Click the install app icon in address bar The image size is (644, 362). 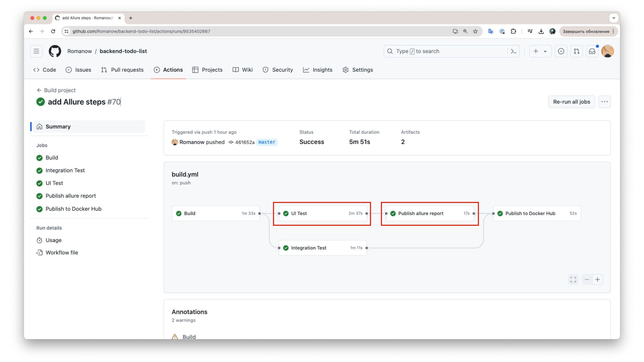tap(455, 31)
